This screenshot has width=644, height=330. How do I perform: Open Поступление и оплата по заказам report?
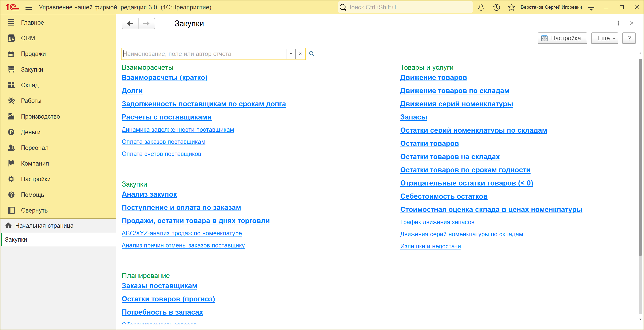(x=181, y=207)
